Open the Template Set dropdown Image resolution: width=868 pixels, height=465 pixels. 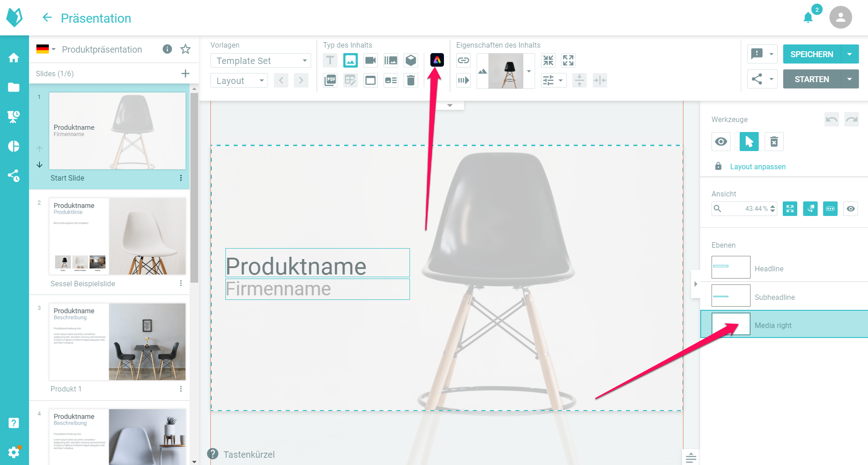pyautogui.click(x=260, y=60)
